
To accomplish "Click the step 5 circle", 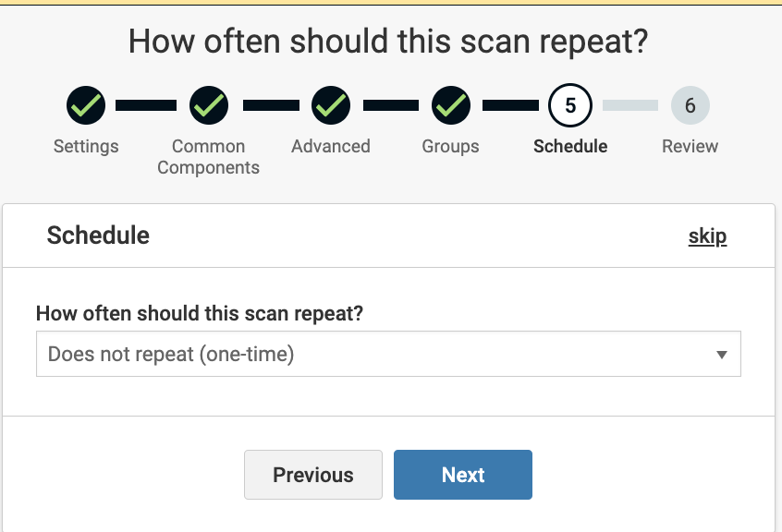I will [570, 106].
